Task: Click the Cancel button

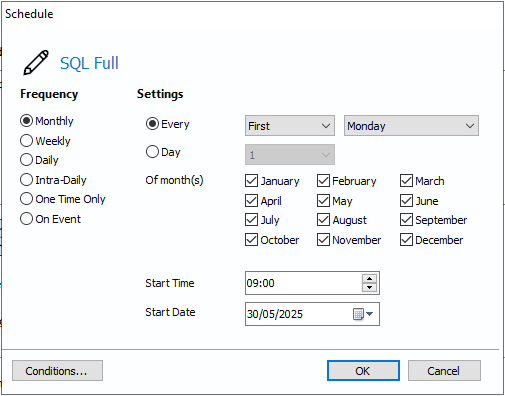Action: point(444,370)
